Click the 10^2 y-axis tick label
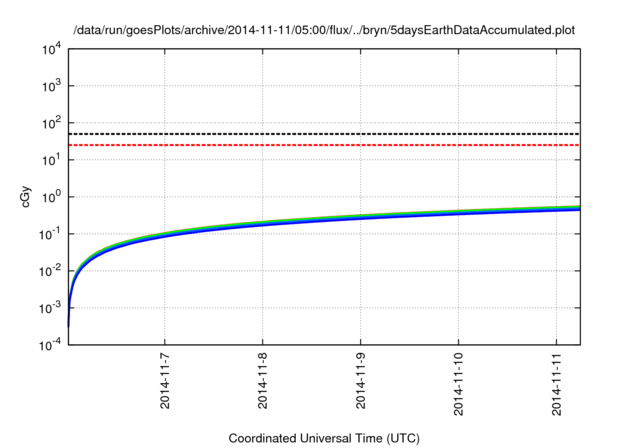 click(52, 123)
